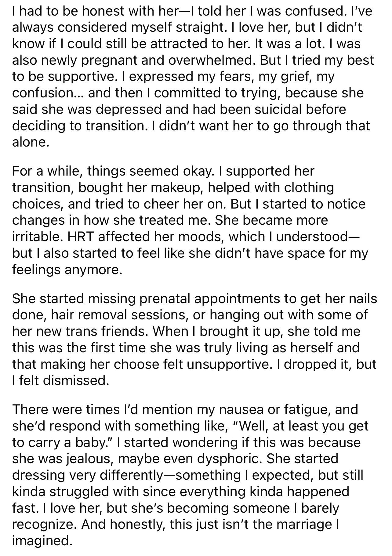Click the words "I felt dismissed."

click(60, 380)
